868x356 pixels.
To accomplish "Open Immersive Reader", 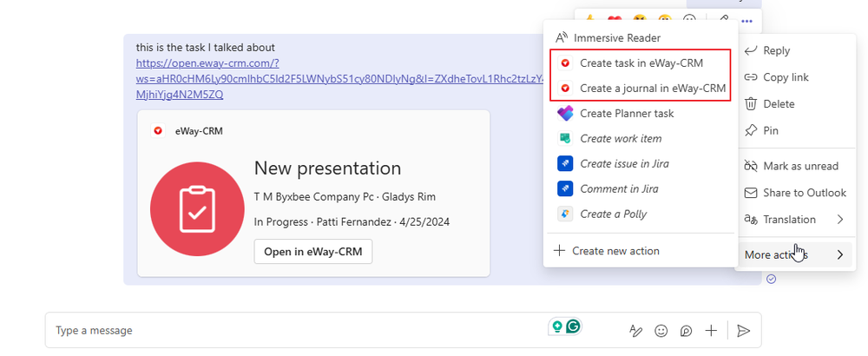I will click(x=619, y=38).
